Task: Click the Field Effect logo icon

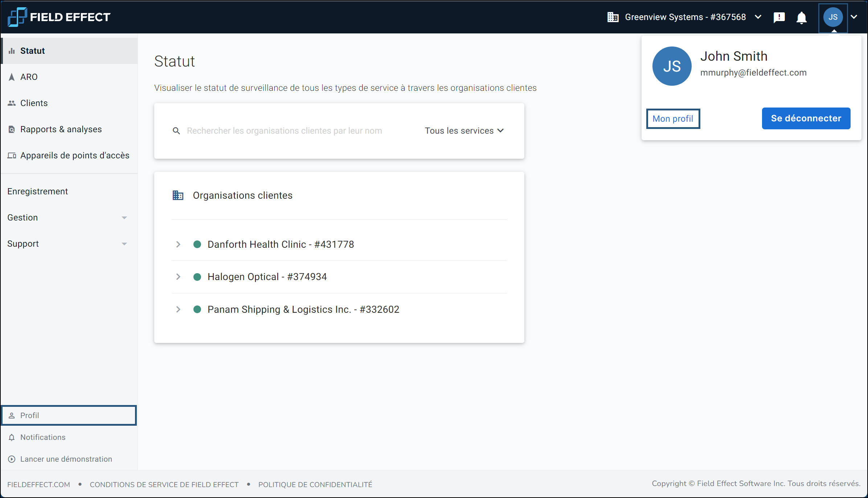Action: (x=17, y=17)
